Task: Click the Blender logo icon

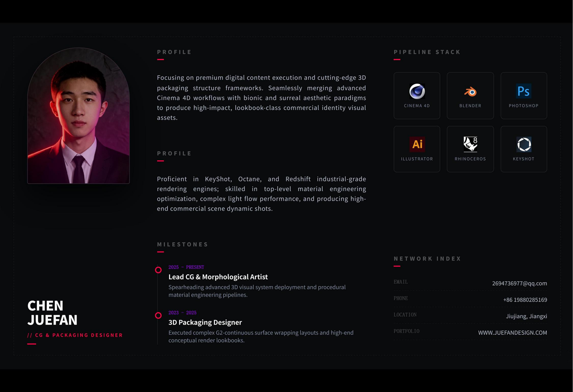Action: [x=470, y=92]
